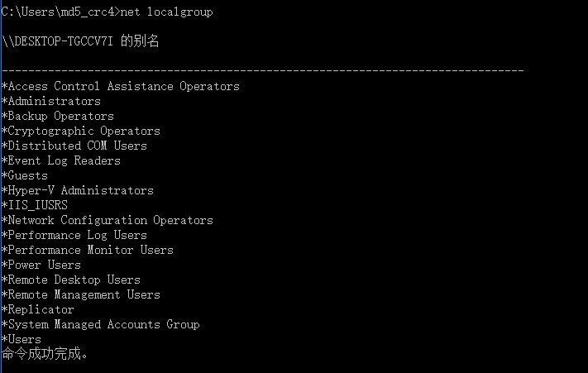Place cursor on Cryptographic Operators entry
Viewport: 588px width, 373px height.
(x=81, y=131)
